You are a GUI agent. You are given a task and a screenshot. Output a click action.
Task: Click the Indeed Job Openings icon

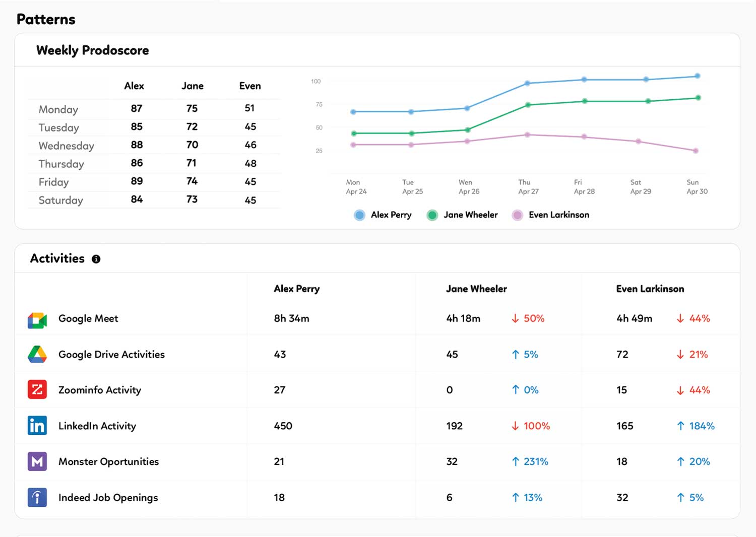pyautogui.click(x=37, y=498)
